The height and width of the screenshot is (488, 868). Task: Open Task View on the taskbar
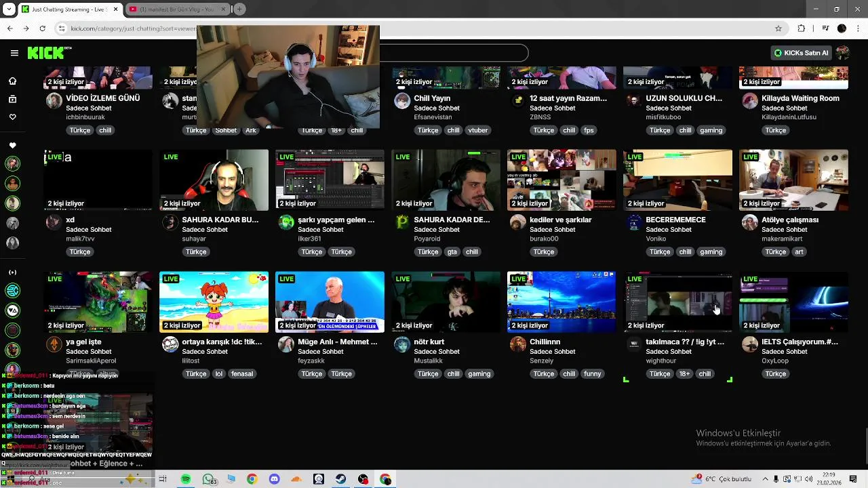(163, 479)
